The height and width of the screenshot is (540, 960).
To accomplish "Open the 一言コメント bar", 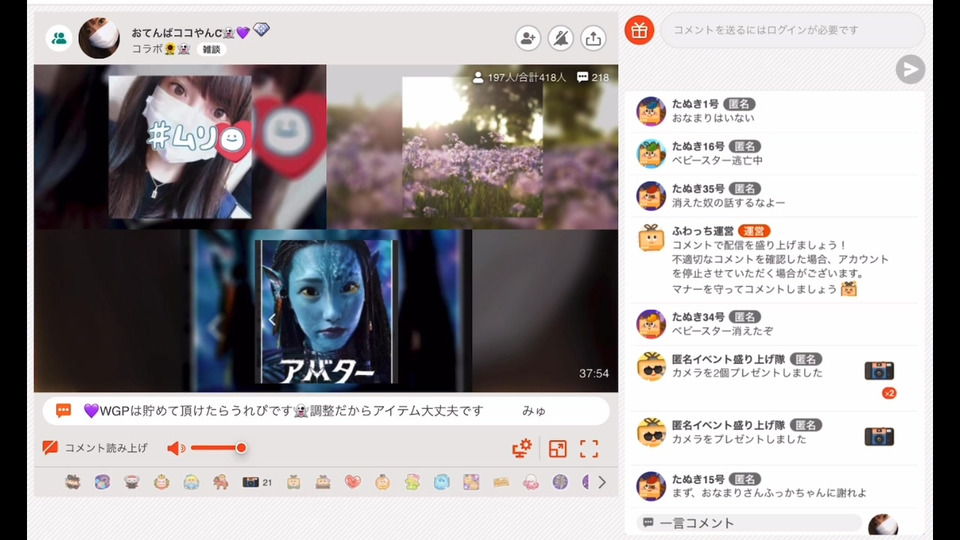I will (x=749, y=523).
